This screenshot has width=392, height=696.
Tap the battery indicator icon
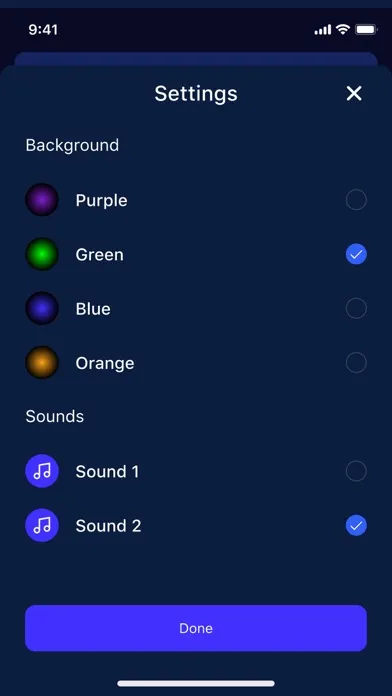[366, 30]
